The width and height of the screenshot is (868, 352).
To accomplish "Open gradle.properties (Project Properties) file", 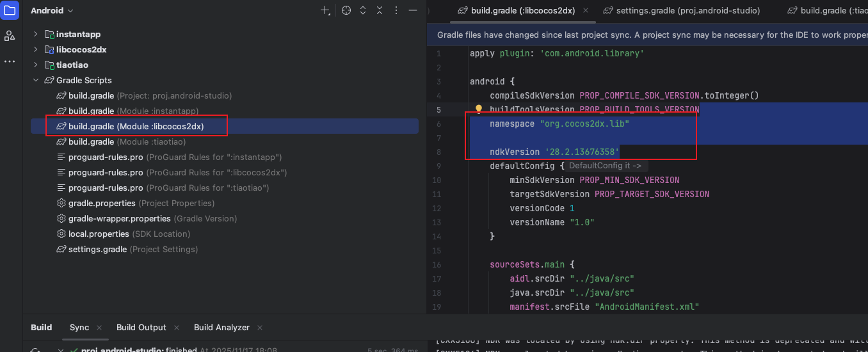I will (102, 203).
